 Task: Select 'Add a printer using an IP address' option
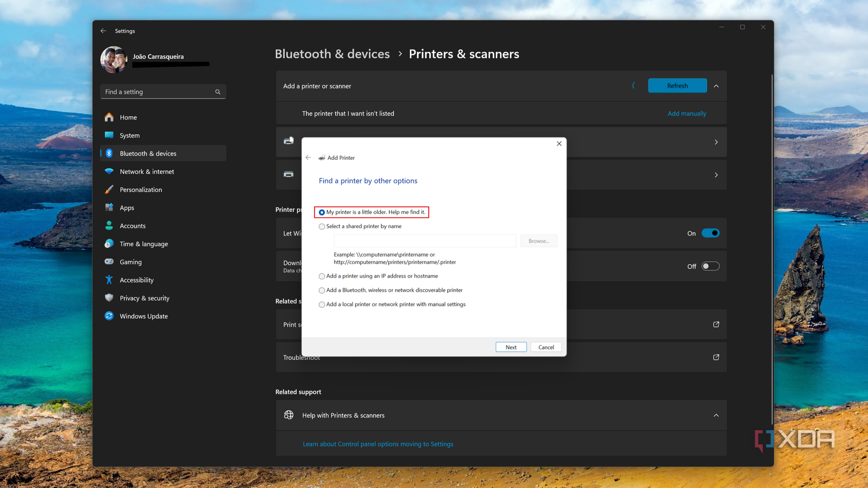322,276
